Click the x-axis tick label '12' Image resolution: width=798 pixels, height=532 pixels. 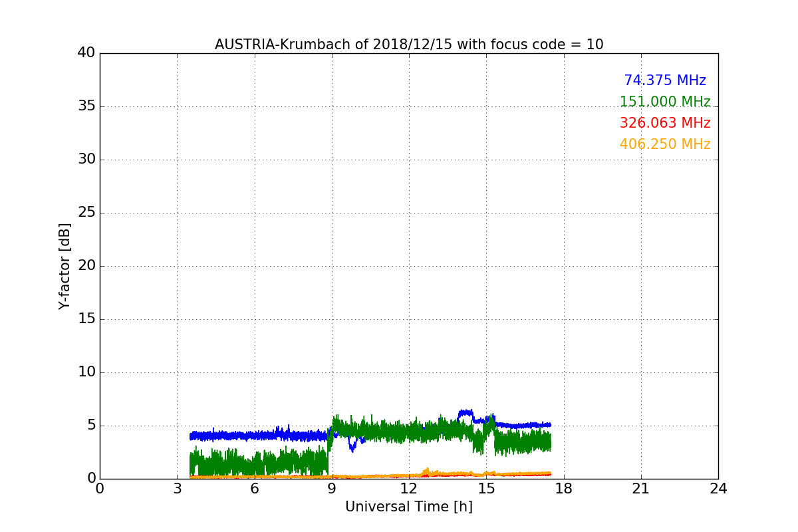click(x=409, y=489)
